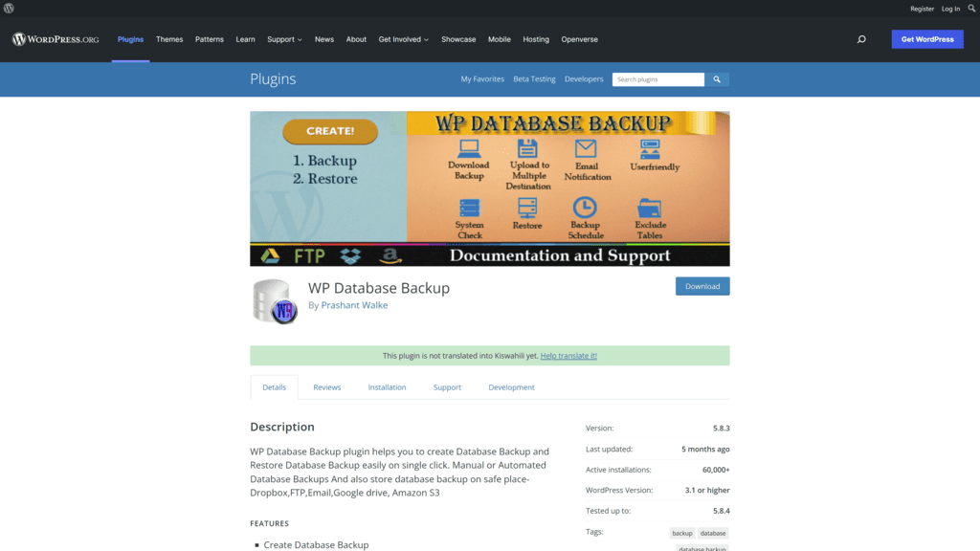The height and width of the screenshot is (551, 980).
Task: Click the Restore icon in banner
Action: (527, 208)
